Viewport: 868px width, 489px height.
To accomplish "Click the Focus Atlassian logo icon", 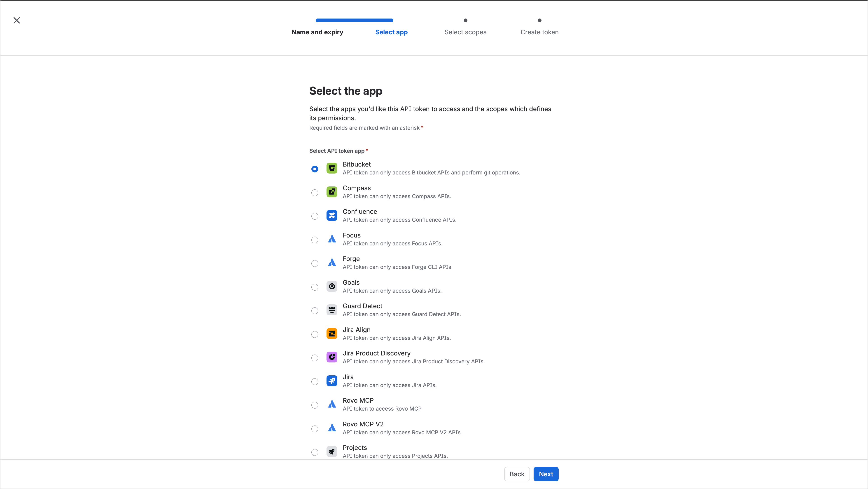I will [332, 239].
